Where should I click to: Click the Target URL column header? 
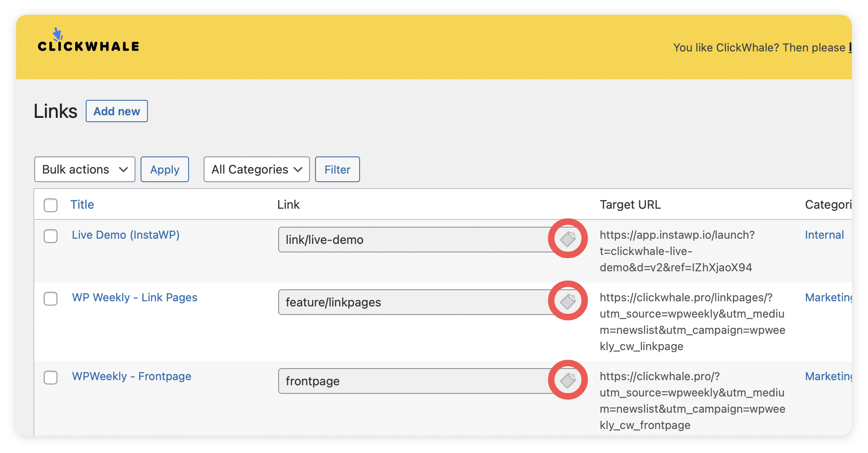(630, 204)
